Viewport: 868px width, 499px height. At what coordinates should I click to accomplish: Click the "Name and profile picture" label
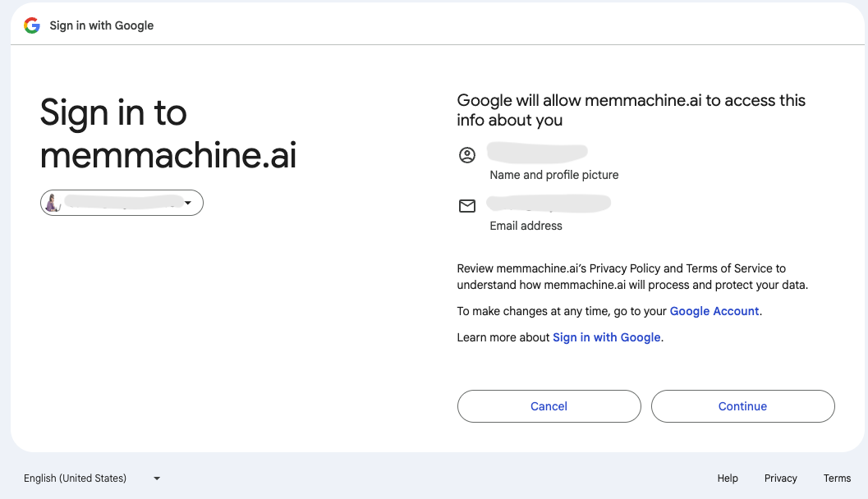(554, 175)
